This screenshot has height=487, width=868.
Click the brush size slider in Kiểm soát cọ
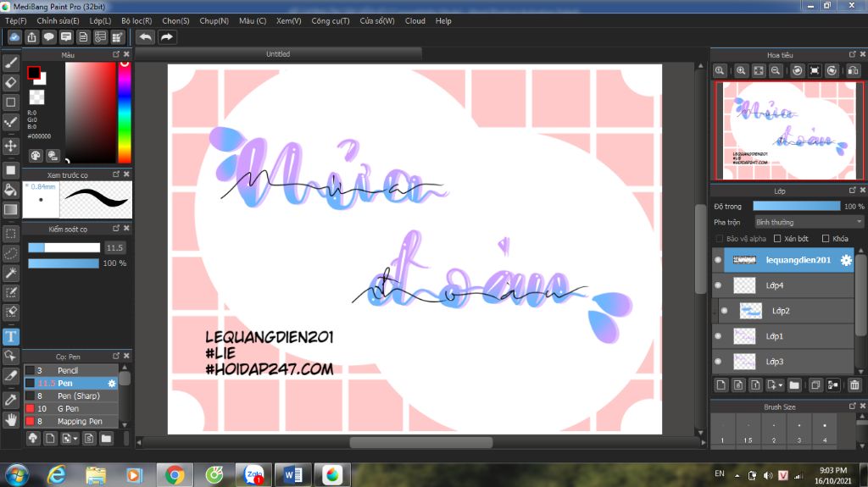pos(64,247)
